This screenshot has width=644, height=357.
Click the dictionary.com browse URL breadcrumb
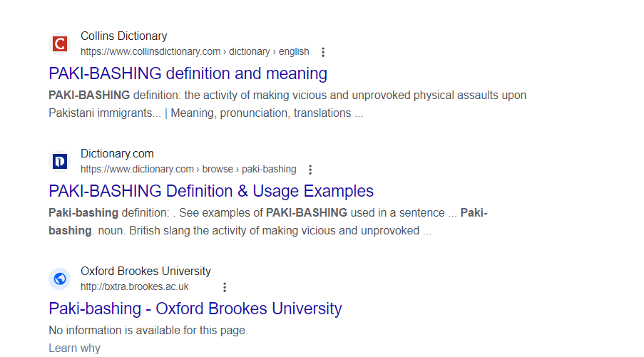[x=188, y=169]
